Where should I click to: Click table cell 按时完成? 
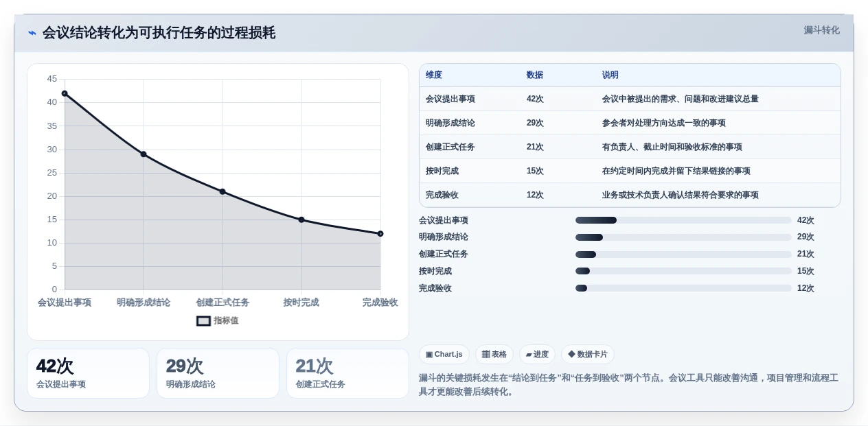[442, 171]
